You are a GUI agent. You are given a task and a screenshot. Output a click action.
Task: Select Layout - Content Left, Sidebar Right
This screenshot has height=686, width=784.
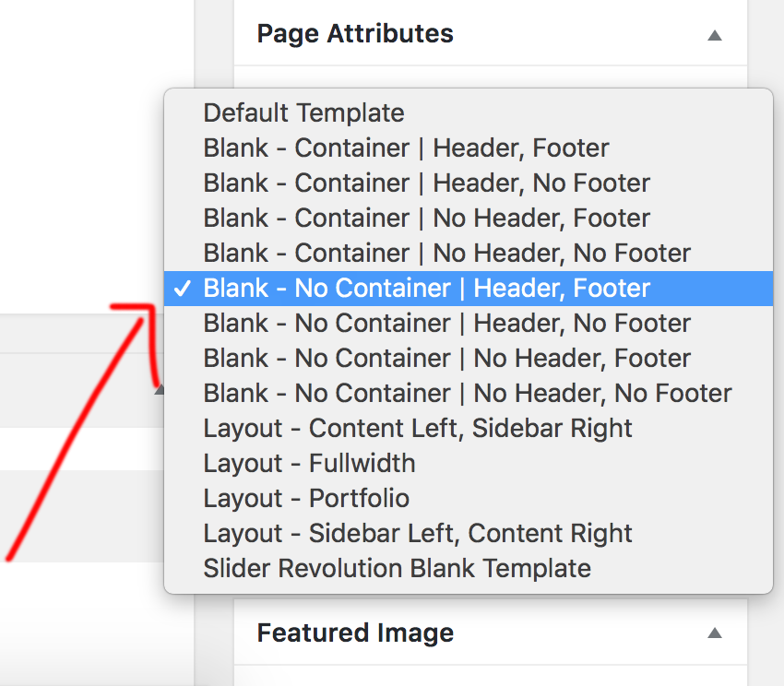point(469,429)
